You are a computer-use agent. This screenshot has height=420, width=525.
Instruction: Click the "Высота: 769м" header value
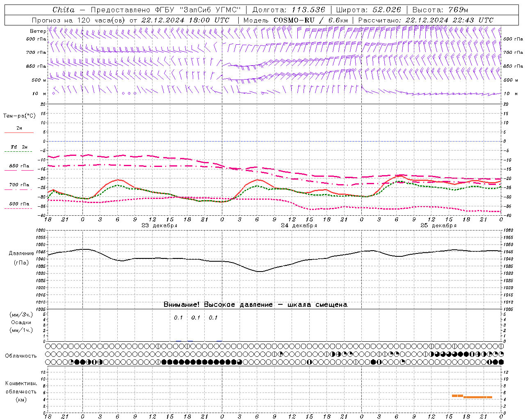pos(440,10)
